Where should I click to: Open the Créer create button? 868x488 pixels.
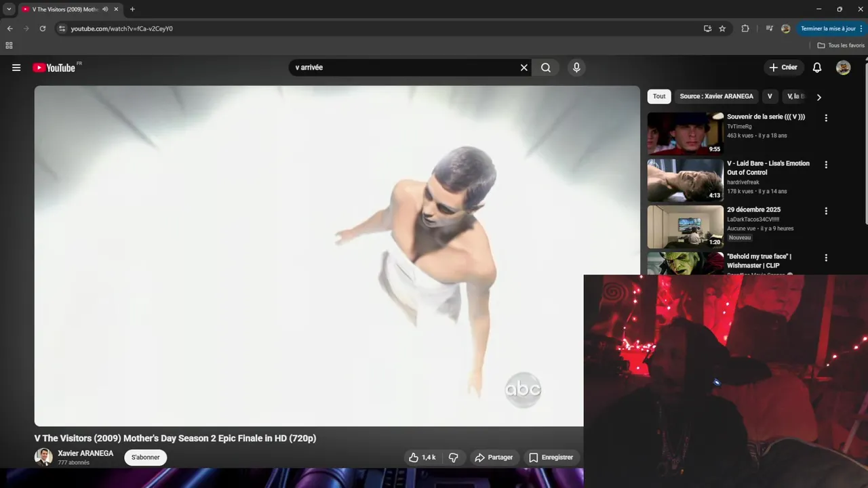click(x=783, y=68)
